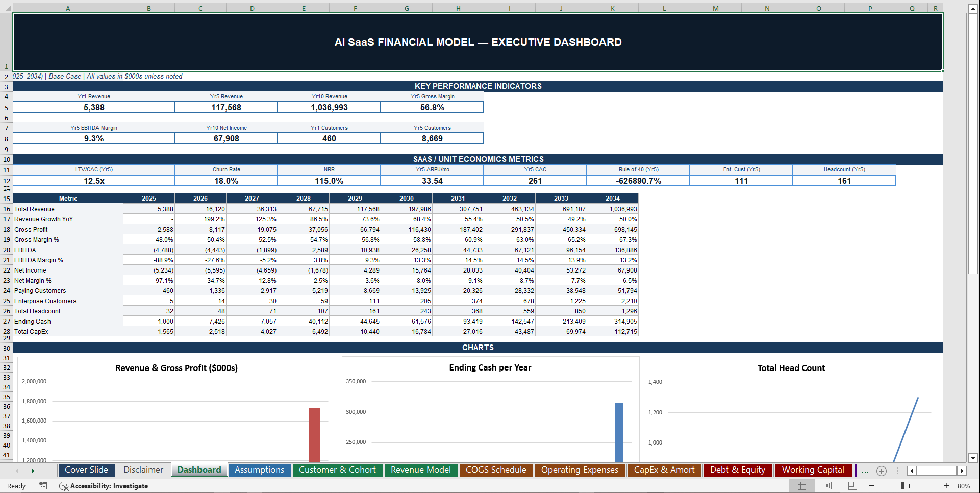
Task: Add a new worksheet with the plus button
Action: [882, 471]
